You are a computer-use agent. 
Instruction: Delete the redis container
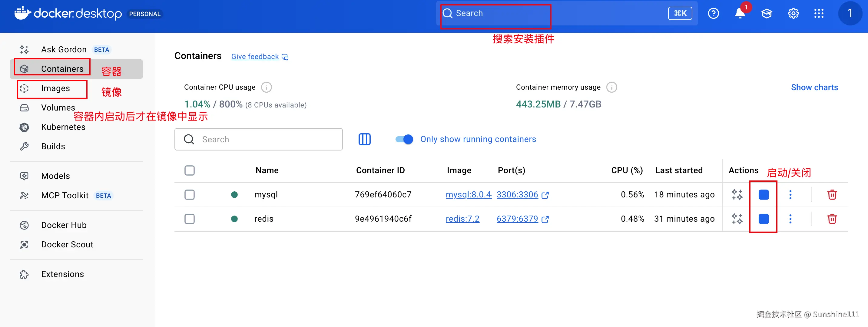point(832,219)
